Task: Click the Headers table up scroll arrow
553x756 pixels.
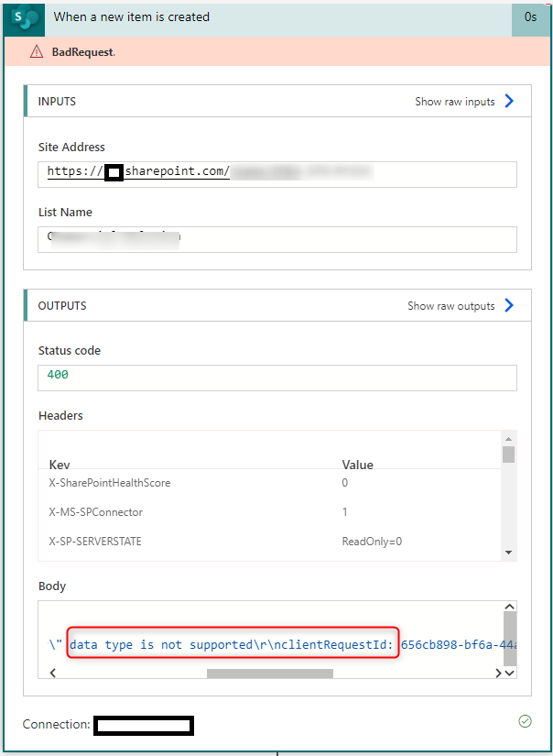Action: pyautogui.click(x=508, y=439)
